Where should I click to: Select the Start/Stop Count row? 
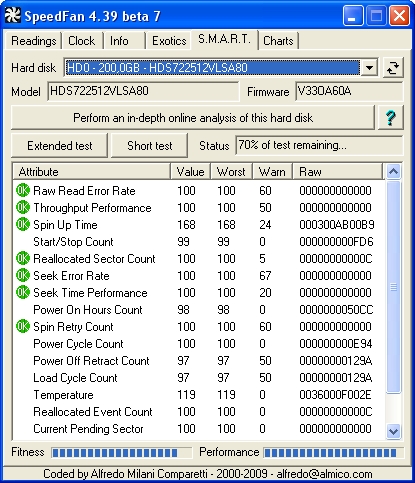pos(199,241)
